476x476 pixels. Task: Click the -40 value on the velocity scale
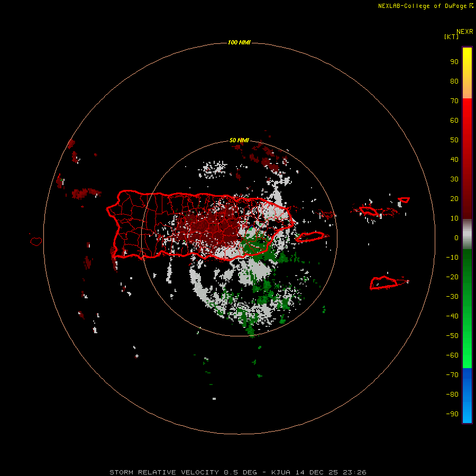(452, 316)
